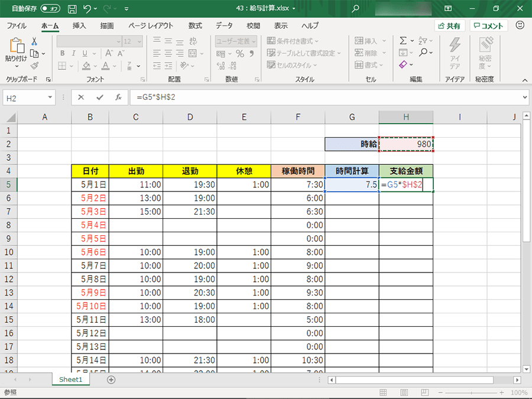
Task: Click the formula bar input field
Action: 325,98
